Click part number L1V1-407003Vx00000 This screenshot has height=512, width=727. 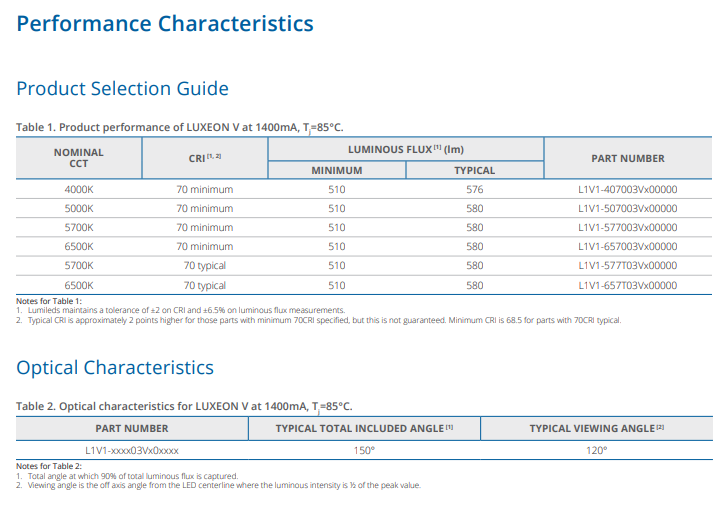click(x=627, y=190)
